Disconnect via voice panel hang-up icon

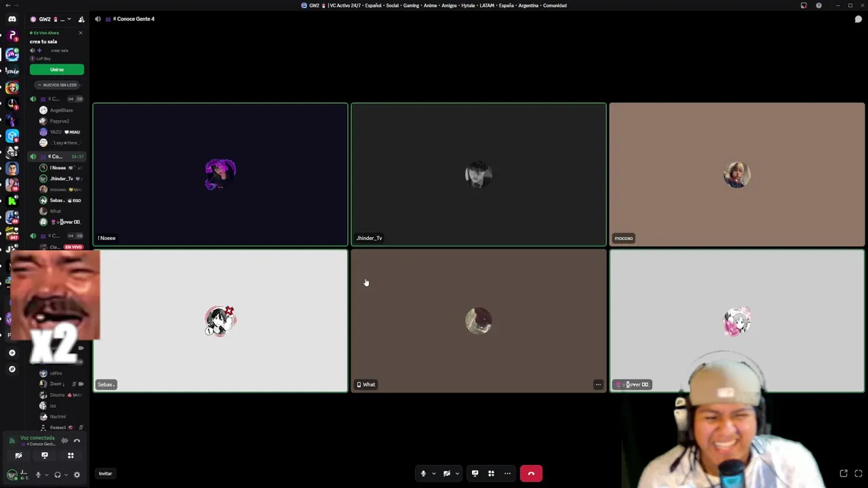77,441
